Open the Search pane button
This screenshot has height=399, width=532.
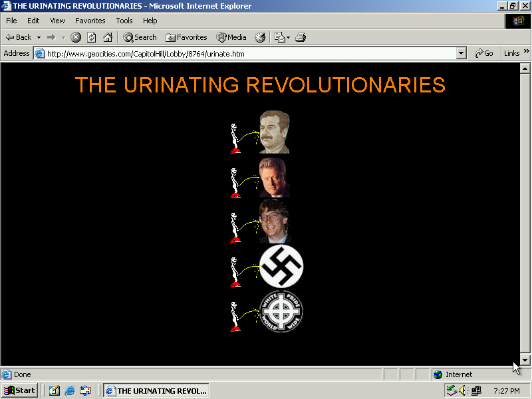(140, 37)
